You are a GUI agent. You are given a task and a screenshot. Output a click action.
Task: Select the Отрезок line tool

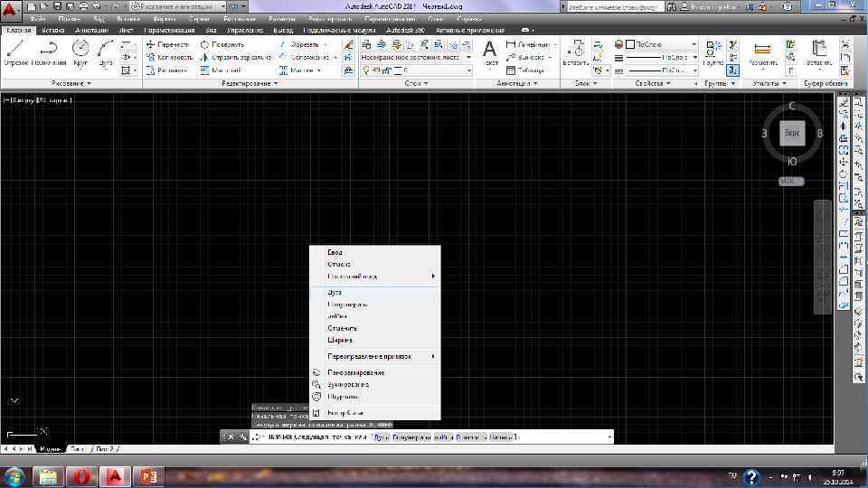click(x=15, y=53)
